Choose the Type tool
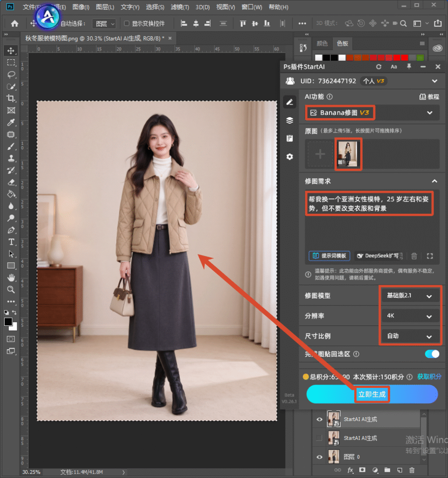This screenshot has width=448, height=478. coord(11,242)
